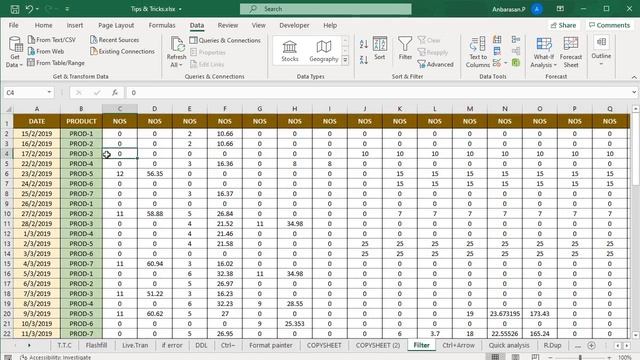640x360 pixels.
Task: Switch to the Home tab
Action: coord(43,25)
